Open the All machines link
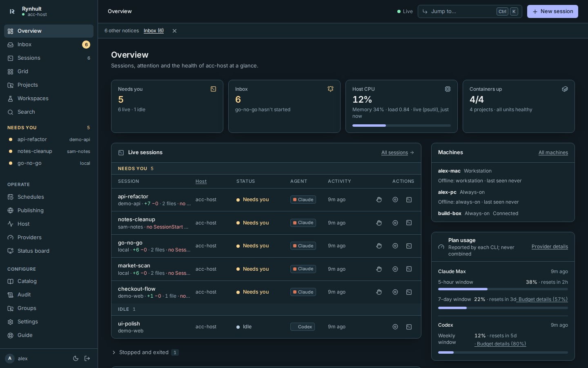 [x=553, y=153]
